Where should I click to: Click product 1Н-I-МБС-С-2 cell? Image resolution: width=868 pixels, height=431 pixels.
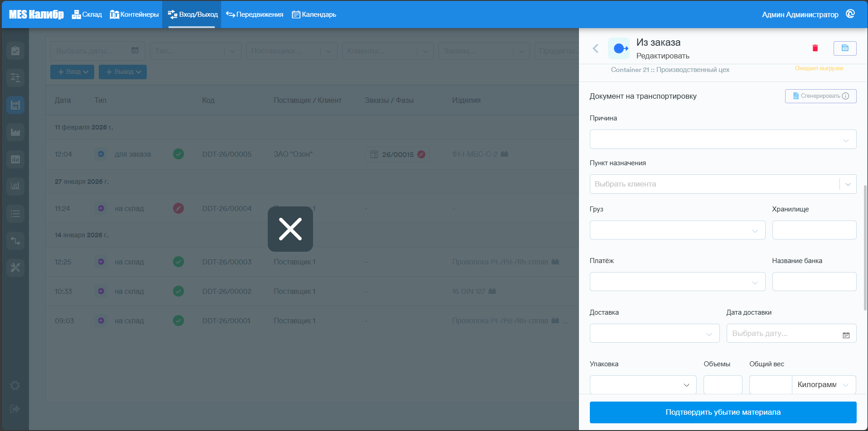(475, 154)
